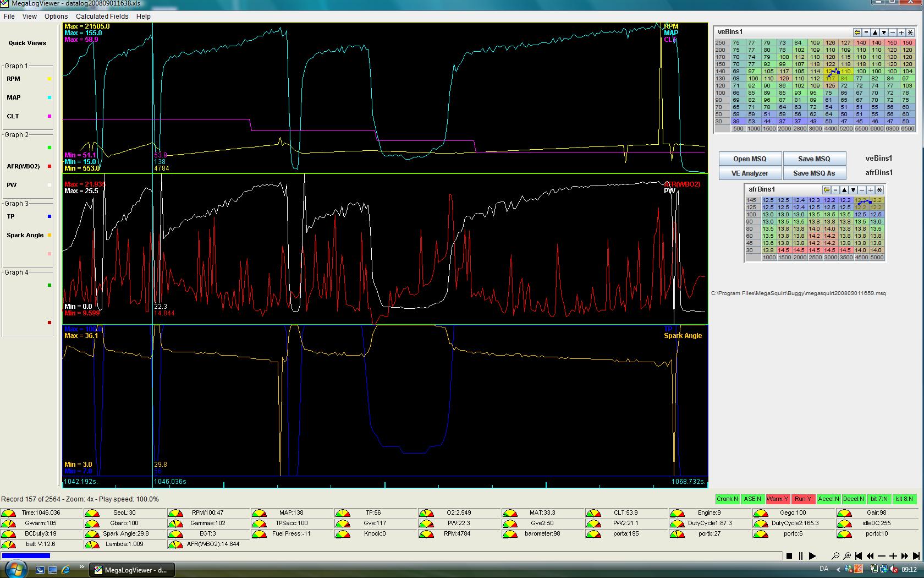This screenshot has width=924, height=578.
Task: Launch the VE Analyzer
Action: click(750, 173)
